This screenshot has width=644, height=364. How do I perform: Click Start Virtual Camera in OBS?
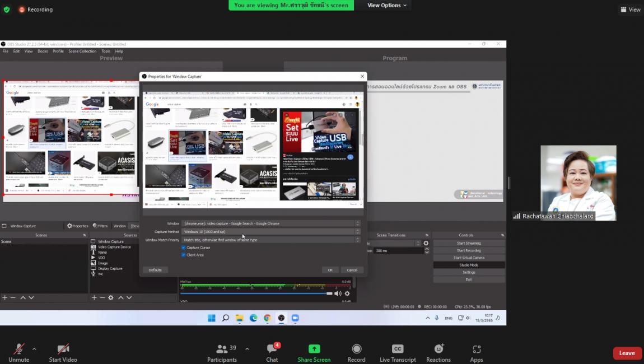coord(469,258)
